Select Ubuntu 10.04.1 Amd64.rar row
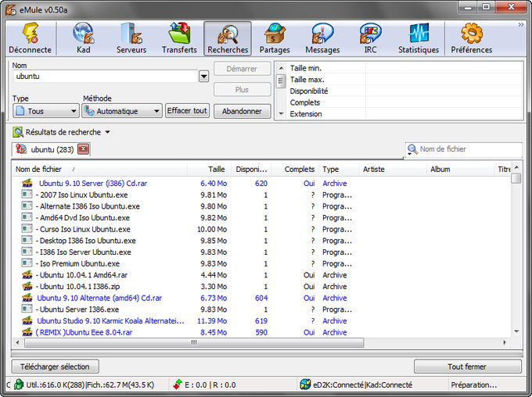This screenshot has height=397, width=532. click(x=261, y=275)
